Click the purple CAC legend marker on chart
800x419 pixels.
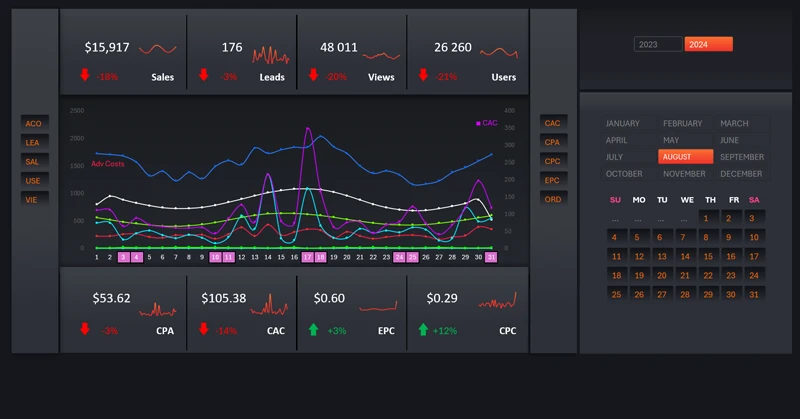pyautogui.click(x=478, y=123)
